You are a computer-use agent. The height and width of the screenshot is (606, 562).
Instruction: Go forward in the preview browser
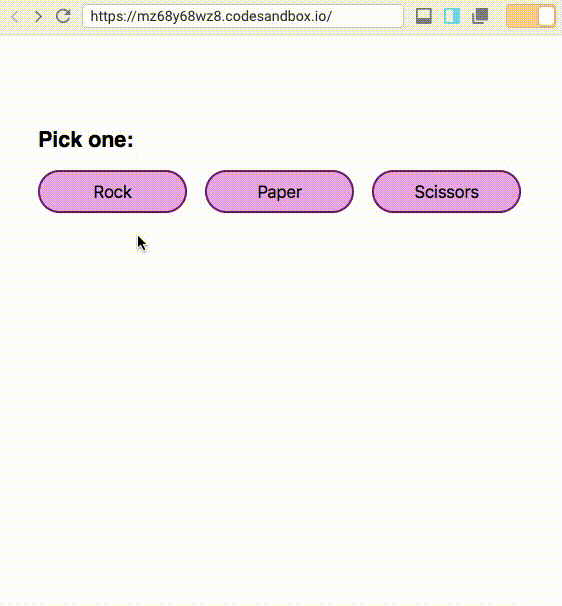pyautogui.click(x=39, y=17)
